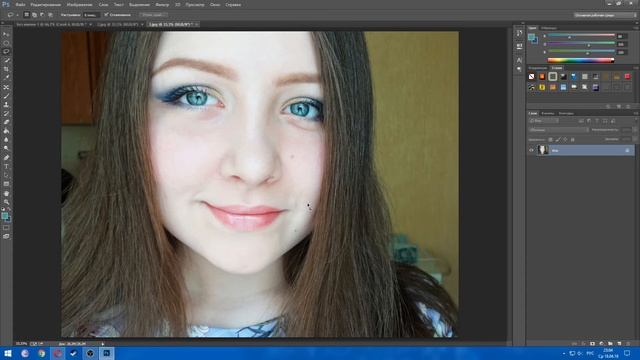Open Chrome from the taskbar
Image resolution: width=640 pixels, height=360 pixels.
41,353
